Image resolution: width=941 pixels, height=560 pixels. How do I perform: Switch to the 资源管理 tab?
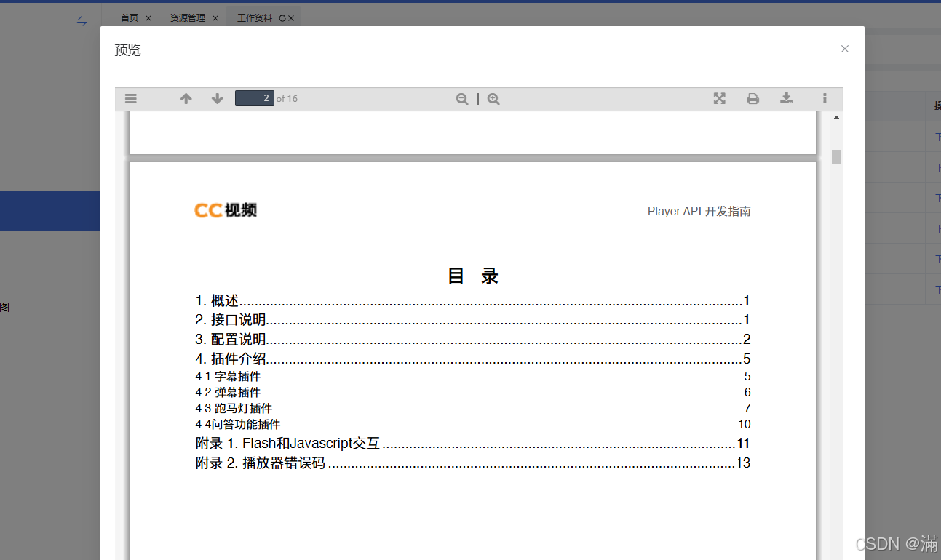(187, 17)
